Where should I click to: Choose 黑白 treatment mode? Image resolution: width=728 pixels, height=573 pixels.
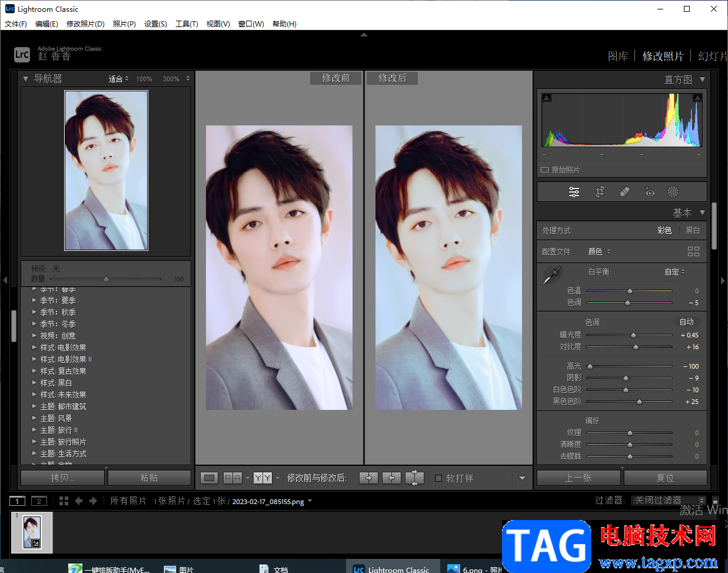pos(693,230)
